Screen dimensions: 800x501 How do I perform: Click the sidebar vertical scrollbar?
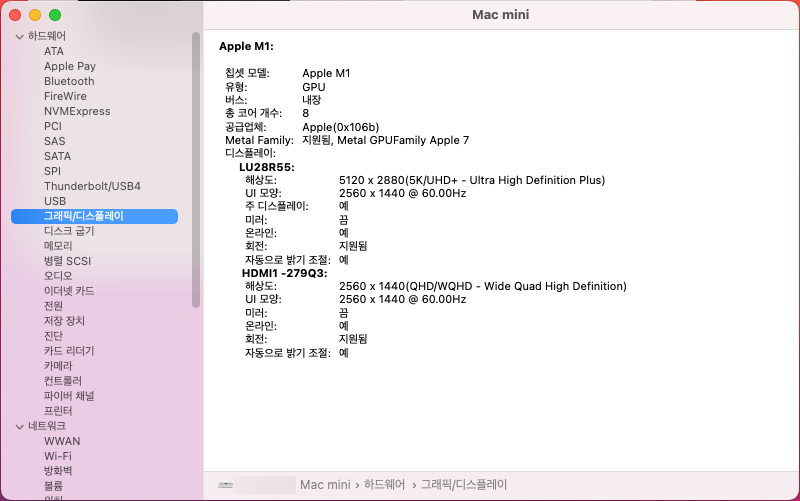pyautogui.click(x=196, y=170)
